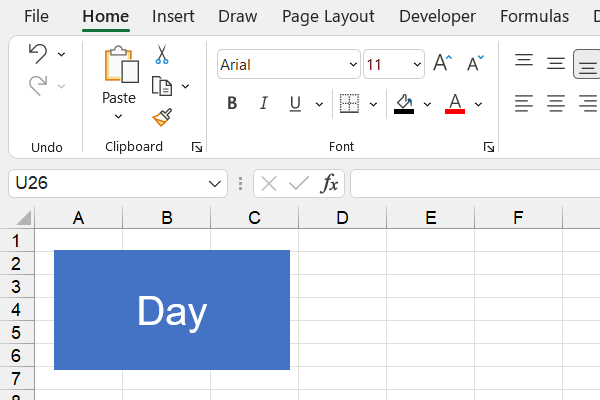Apply the red font color swatch

click(455, 104)
